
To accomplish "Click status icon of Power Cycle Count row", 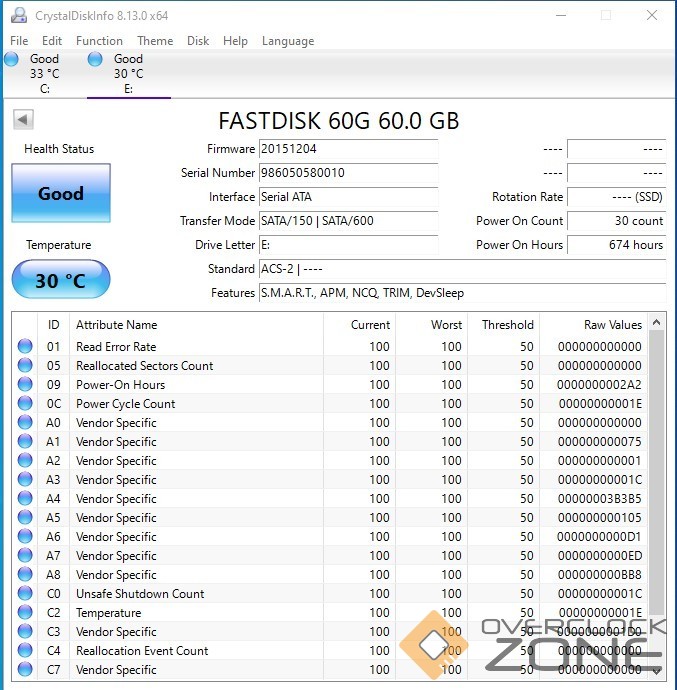I will pos(25,404).
